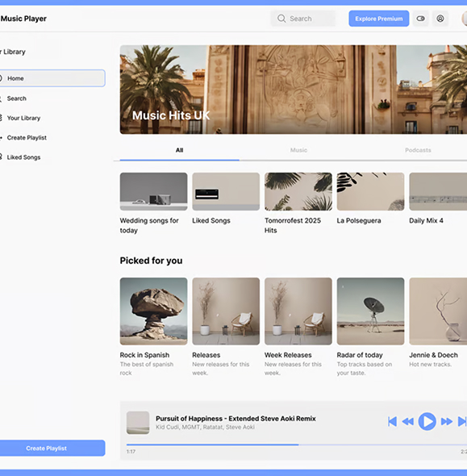Click the Tomorrofest 2025 Hits label
Viewport: 467px width, 476px height.
(293, 225)
